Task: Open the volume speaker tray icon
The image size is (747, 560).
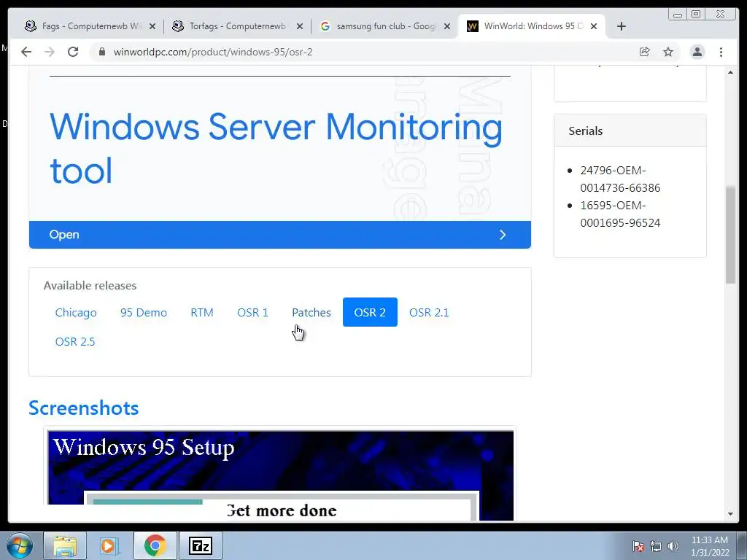Action: [x=673, y=546]
